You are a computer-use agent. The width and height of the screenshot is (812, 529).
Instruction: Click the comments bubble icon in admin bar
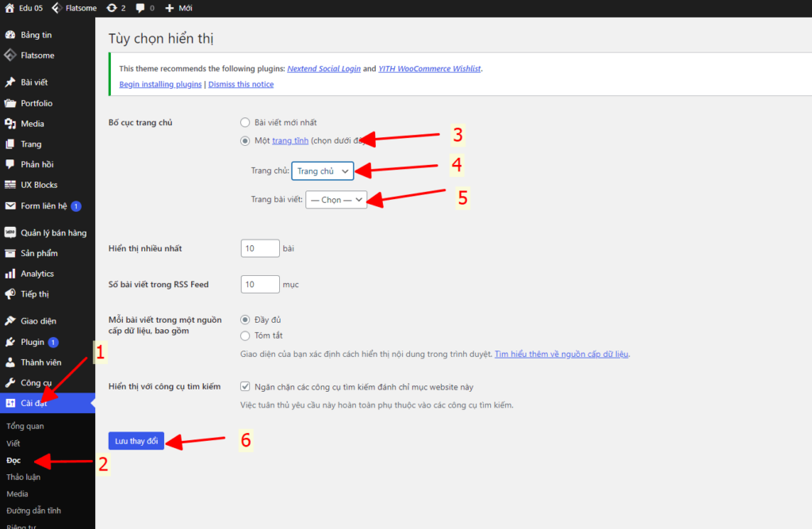point(140,8)
